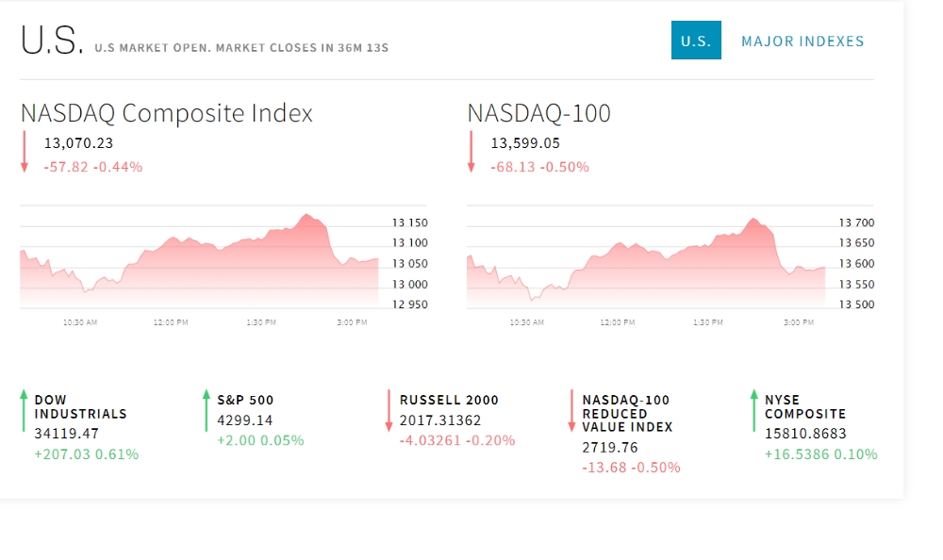Open the Russell 2000 index link
Viewport: 943px width, 560px height.
[x=449, y=400]
